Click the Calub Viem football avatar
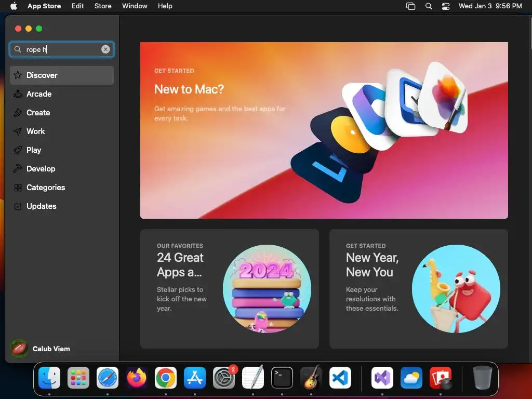The width and height of the screenshot is (532, 399). point(19,349)
